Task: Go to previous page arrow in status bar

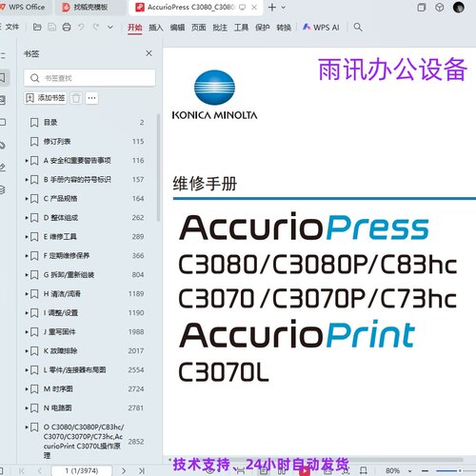Action: [40, 470]
